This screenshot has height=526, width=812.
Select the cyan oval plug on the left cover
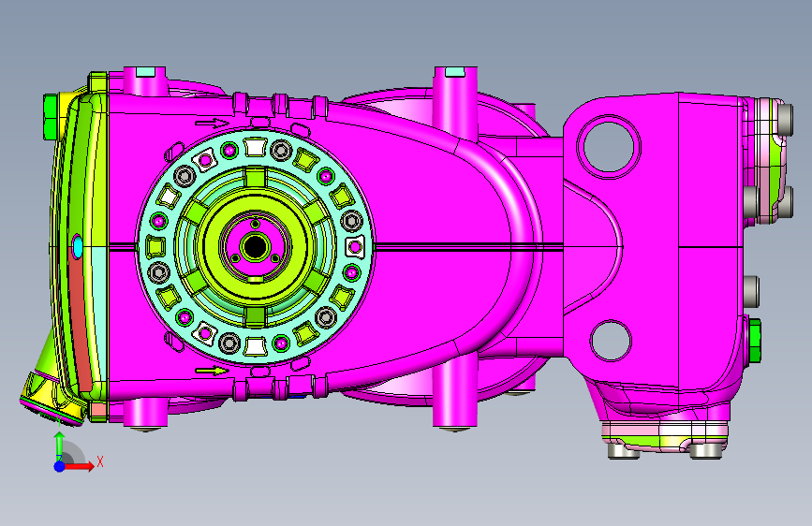78,246
